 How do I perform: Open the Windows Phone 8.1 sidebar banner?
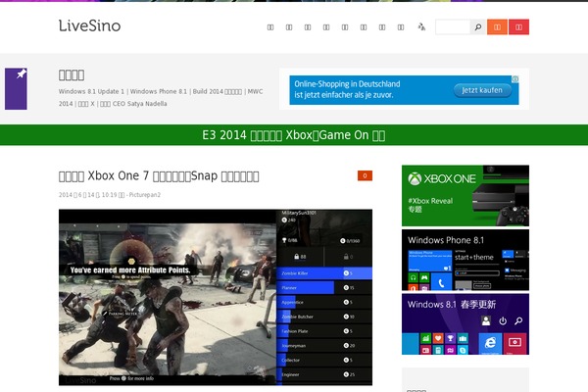coord(465,260)
